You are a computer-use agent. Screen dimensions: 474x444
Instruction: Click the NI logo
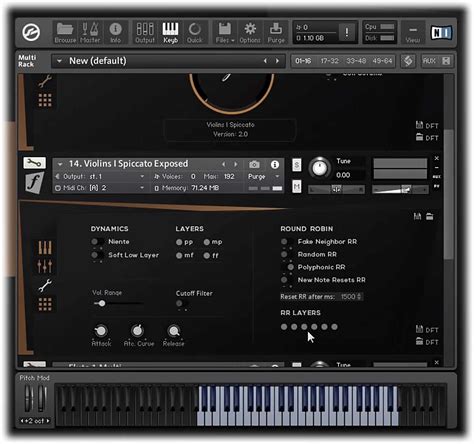point(441,33)
